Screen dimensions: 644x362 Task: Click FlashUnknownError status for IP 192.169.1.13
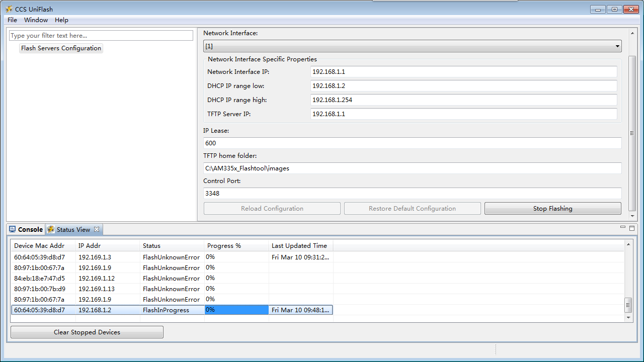171,289
